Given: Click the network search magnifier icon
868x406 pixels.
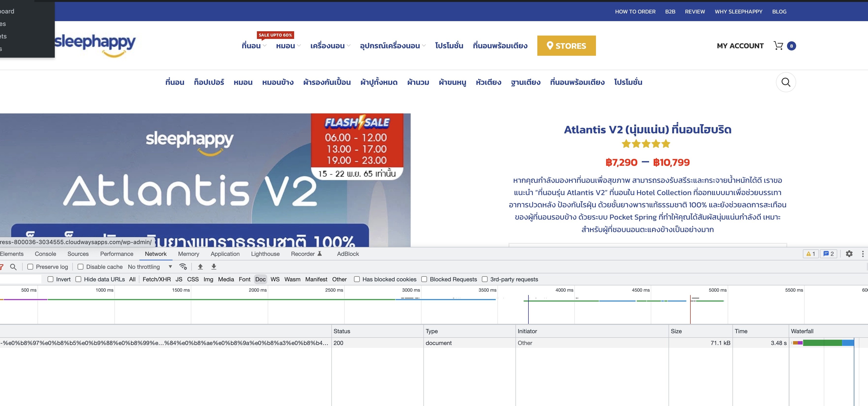Looking at the screenshot, I should (x=13, y=267).
